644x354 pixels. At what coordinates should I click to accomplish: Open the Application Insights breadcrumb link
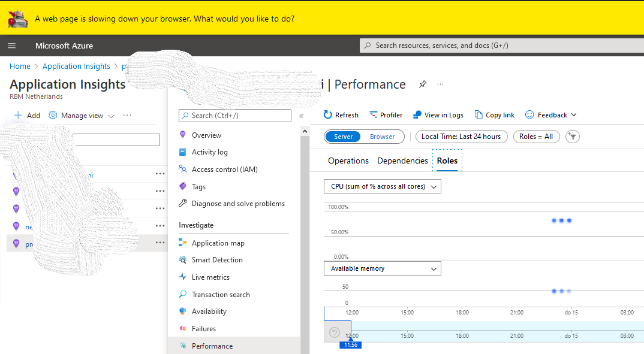point(76,66)
